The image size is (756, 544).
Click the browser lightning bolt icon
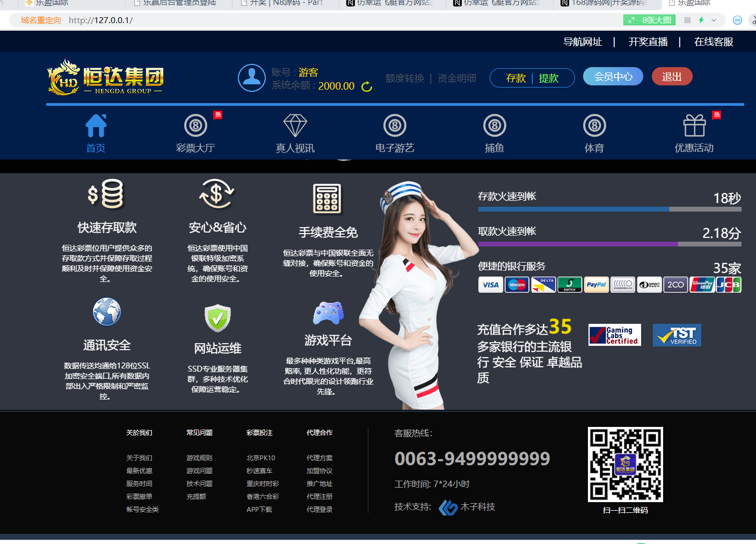click(701, 20)
